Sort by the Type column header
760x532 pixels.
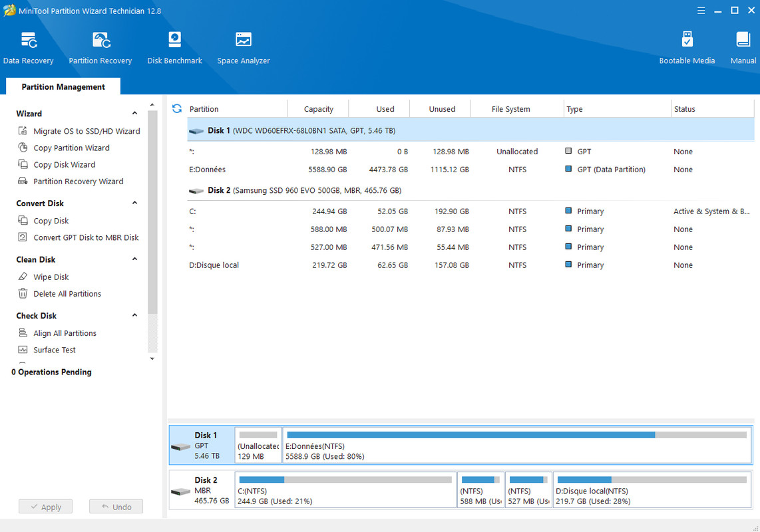(x=618, y=109)
